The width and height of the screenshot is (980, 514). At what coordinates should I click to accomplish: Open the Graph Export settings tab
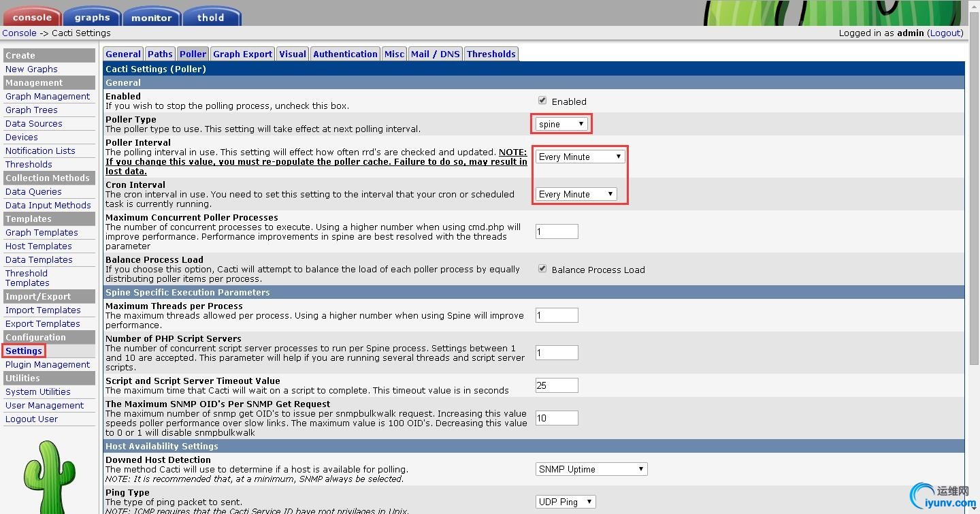point(242,54)
